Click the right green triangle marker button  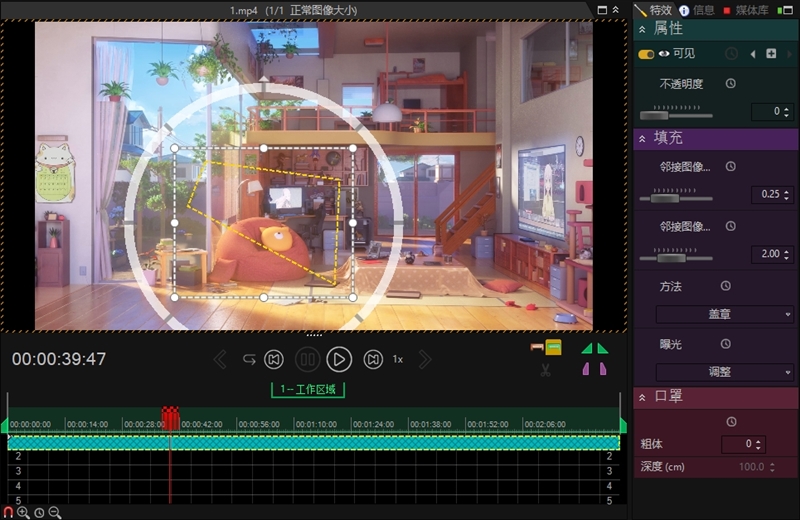(603, 349)
